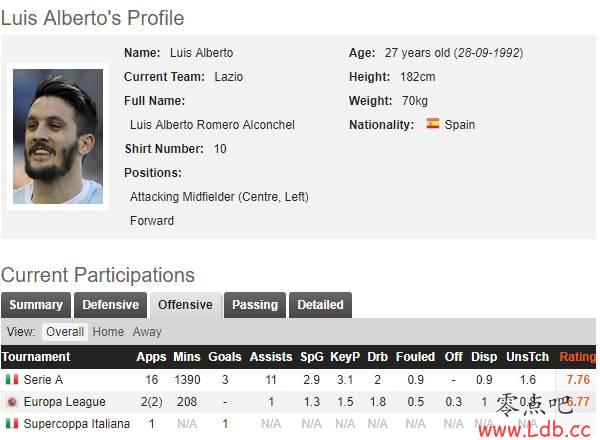This screenshot has height=440, width=600.
Task: Sort table by Rating column
Action: pyautogui.click(x=577, y=357)
